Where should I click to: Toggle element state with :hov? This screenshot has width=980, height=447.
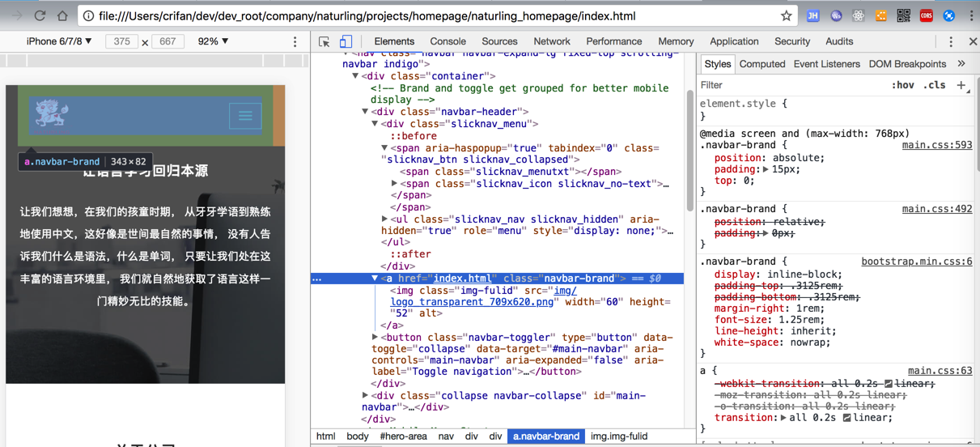(903, 85)
